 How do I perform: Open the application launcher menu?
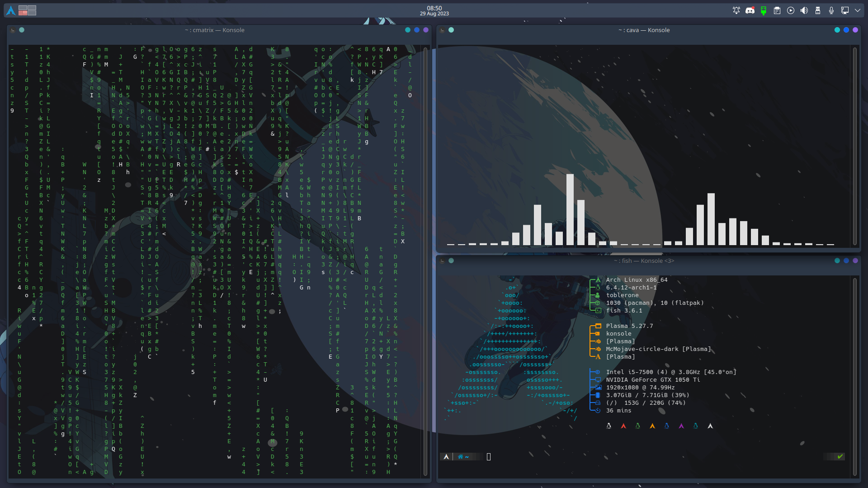10,10
